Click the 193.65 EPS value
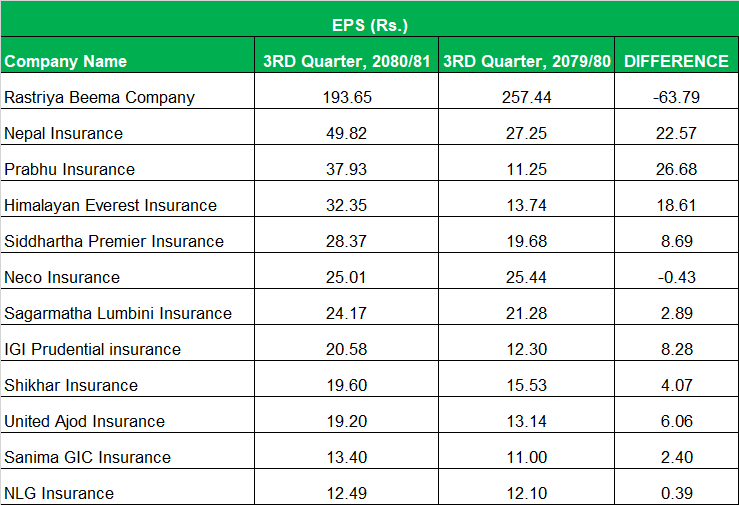 click(x=346, y=97)
